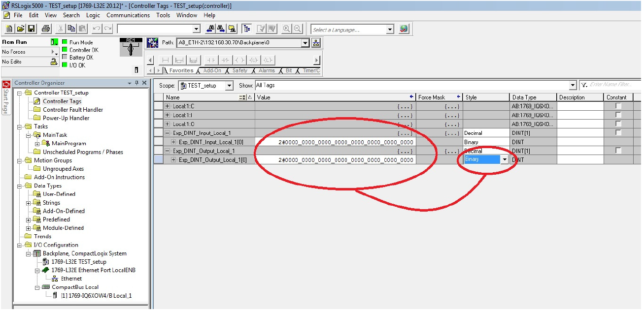Click the communication path icon left of Path

coord(153,43)
